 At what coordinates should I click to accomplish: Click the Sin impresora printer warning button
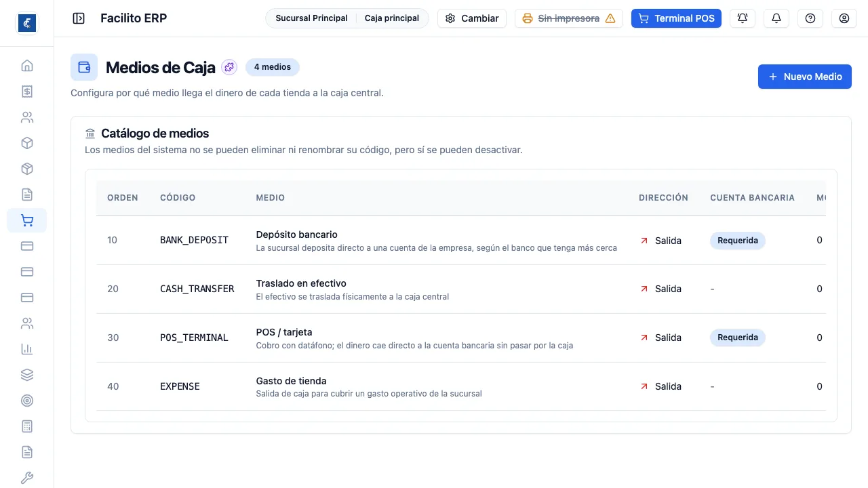pos(569,18)
